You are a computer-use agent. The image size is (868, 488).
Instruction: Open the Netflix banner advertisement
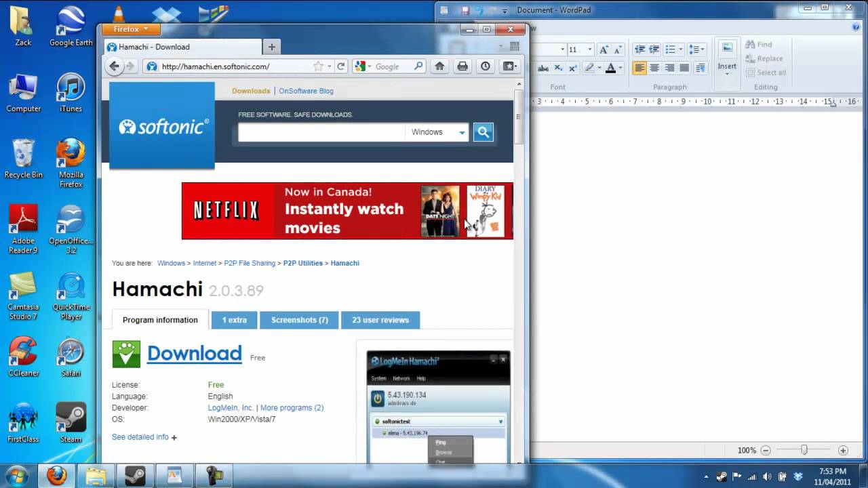coord(347,211)
